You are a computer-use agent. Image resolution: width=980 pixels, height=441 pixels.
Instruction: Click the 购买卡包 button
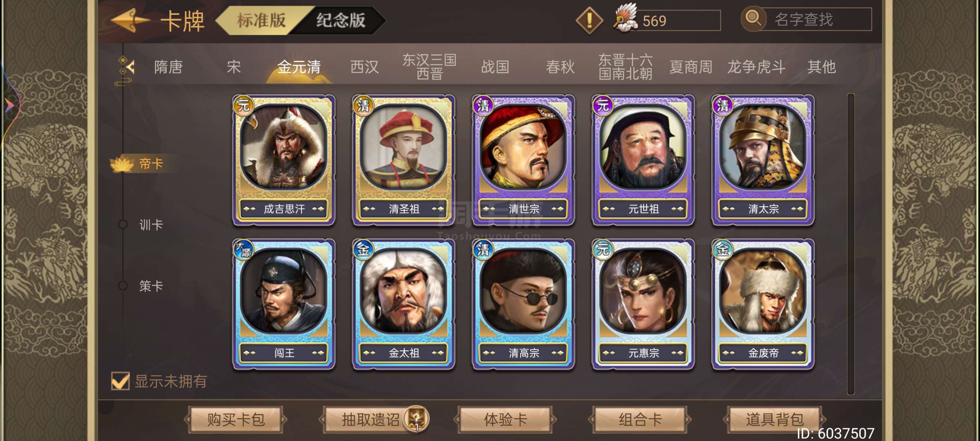coord(236,419)
